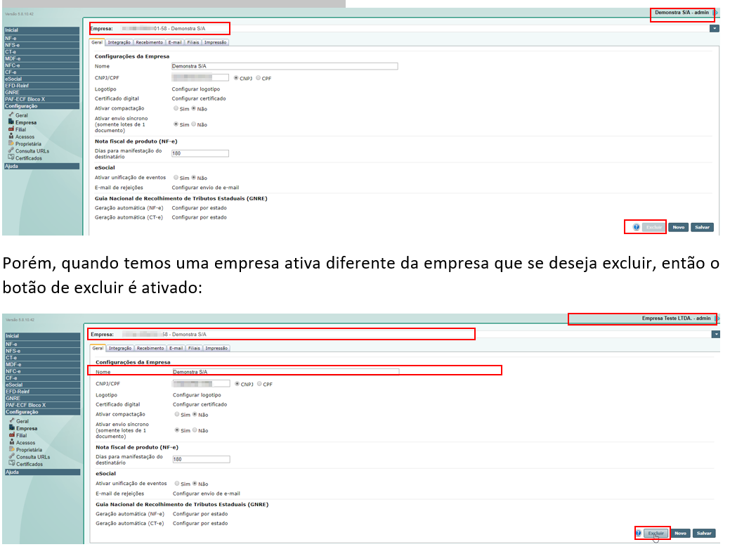The image size is (756, 554).
Task: Choose Não for envio síncrono in upper screenshot
Action: pyautogui.click(x=194, y=124)
